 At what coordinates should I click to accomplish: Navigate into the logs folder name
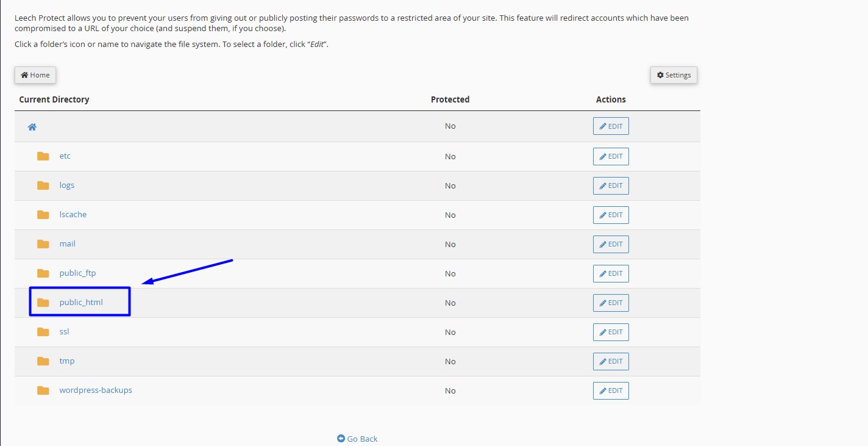click(x=67, y=185)
